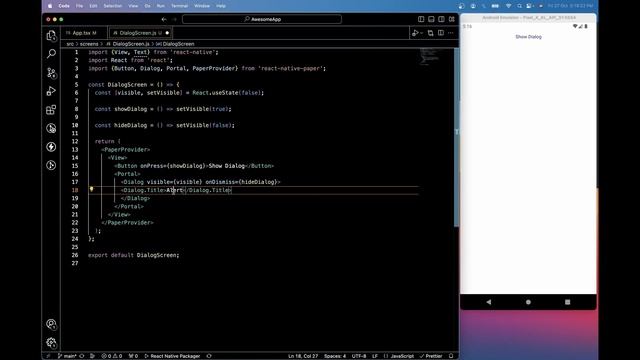Click macOS Wi-Fi icon in menu bar
Screen dimensions: 640x360
[x=509, y=6]
